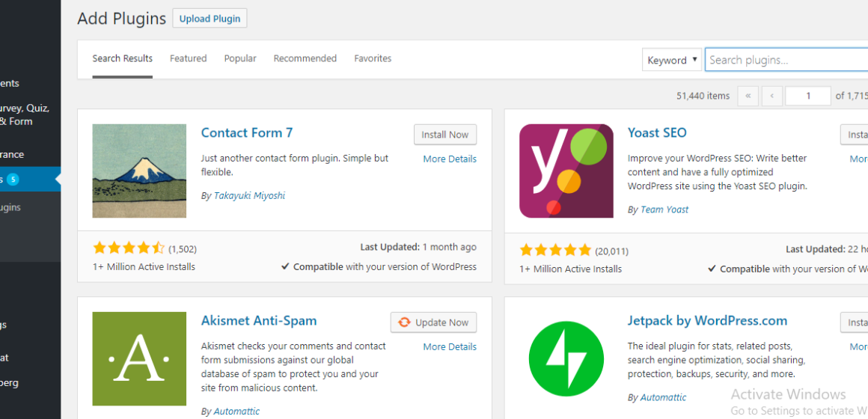
Task: Open the Team Yoast author link
Action: tap(664, 209)
